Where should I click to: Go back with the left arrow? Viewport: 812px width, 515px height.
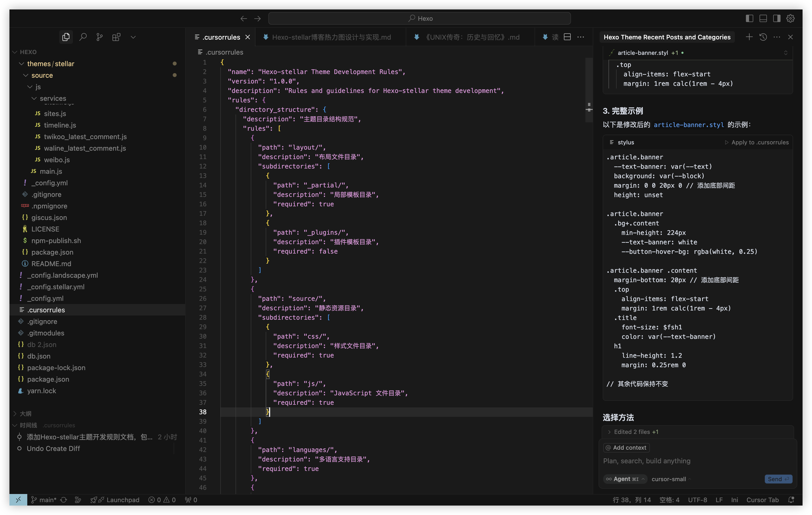[x=243, y=19]
